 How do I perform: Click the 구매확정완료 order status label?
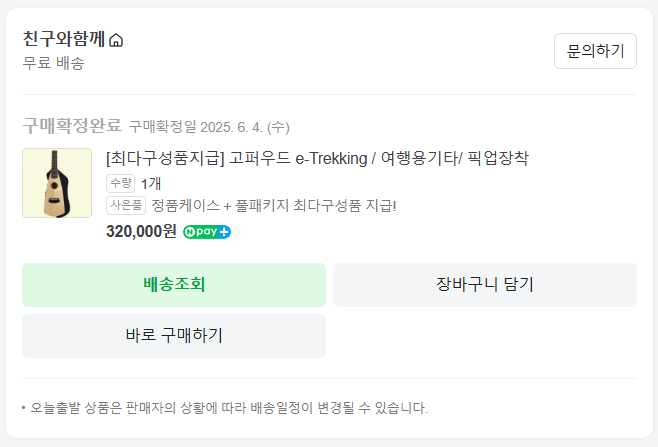[x=72, y=126]
